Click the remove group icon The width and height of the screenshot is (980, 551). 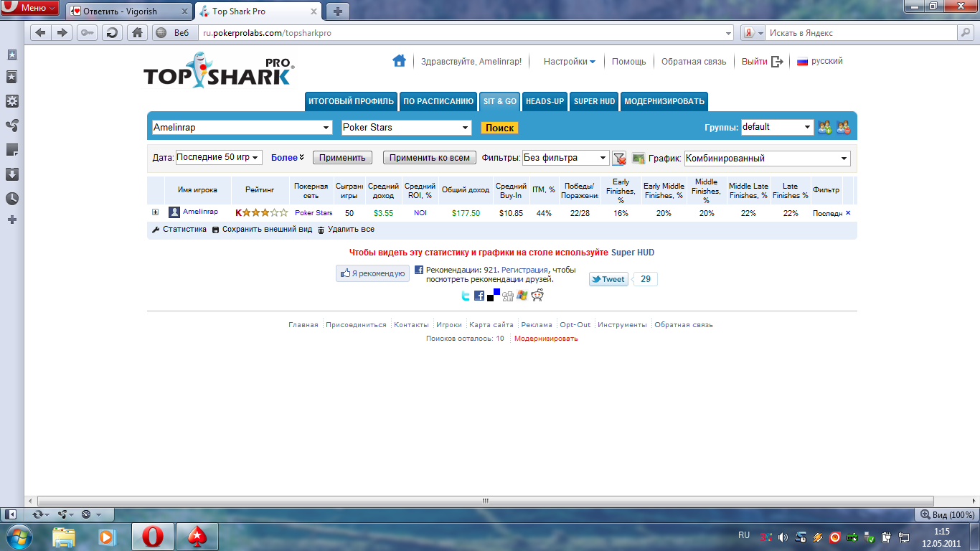[x=843, y=128]
